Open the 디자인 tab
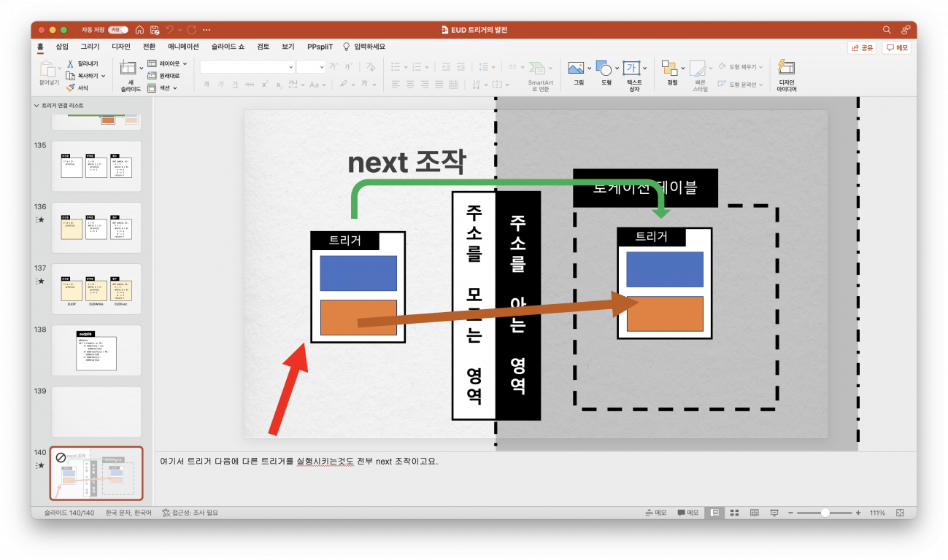The height and width of the screenshot is (560, 948). tap(121, 47)
